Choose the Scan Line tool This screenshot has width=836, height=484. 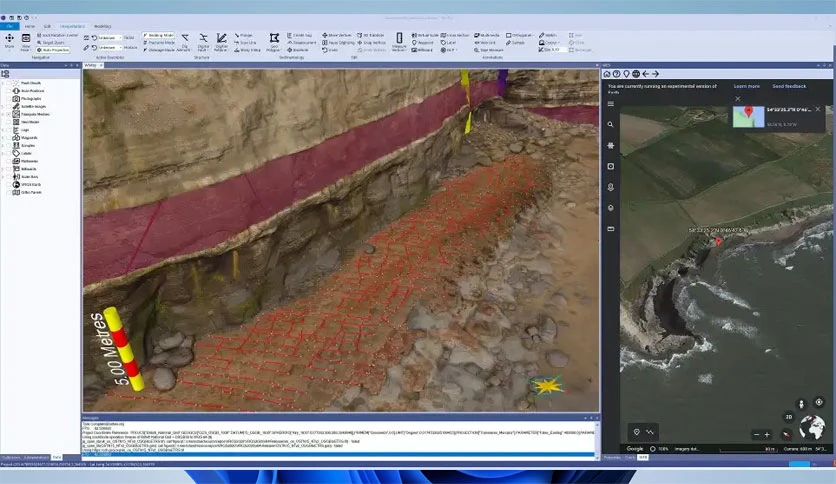(245, 43)
